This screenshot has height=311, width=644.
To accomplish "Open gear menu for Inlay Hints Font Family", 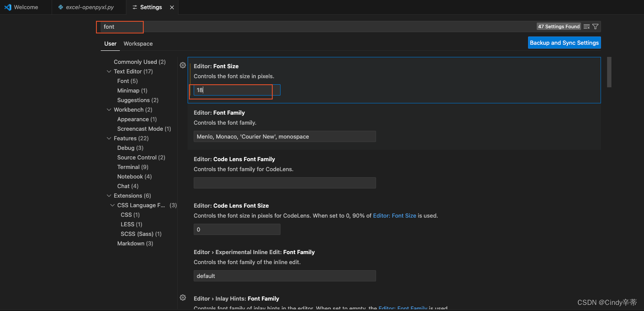I will pyautogui.click(x=183, y=298).
